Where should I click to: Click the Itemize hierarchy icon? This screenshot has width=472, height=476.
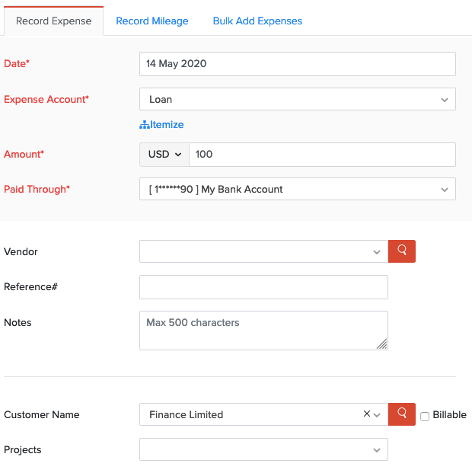(145, 125)
